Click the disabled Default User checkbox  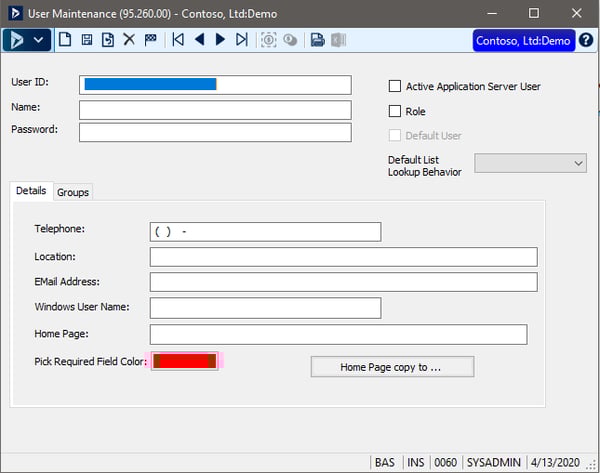[395, 135]
